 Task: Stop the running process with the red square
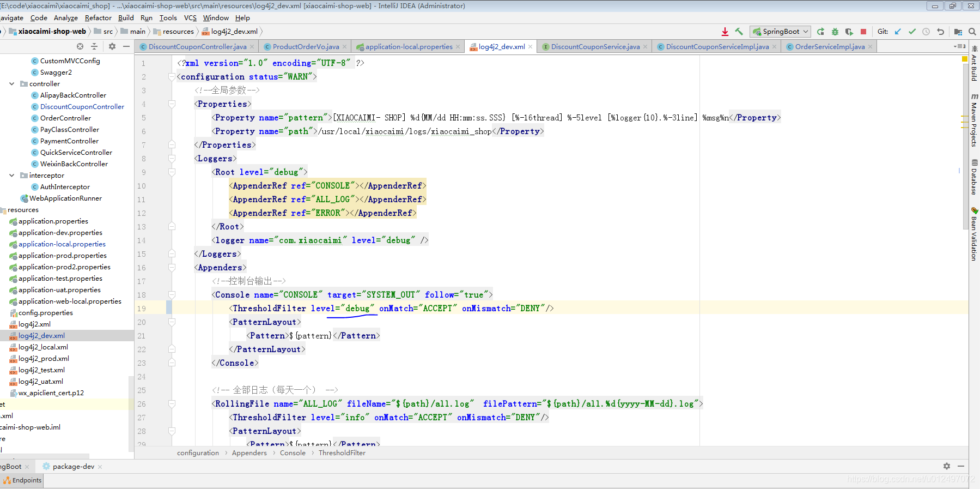863,32
